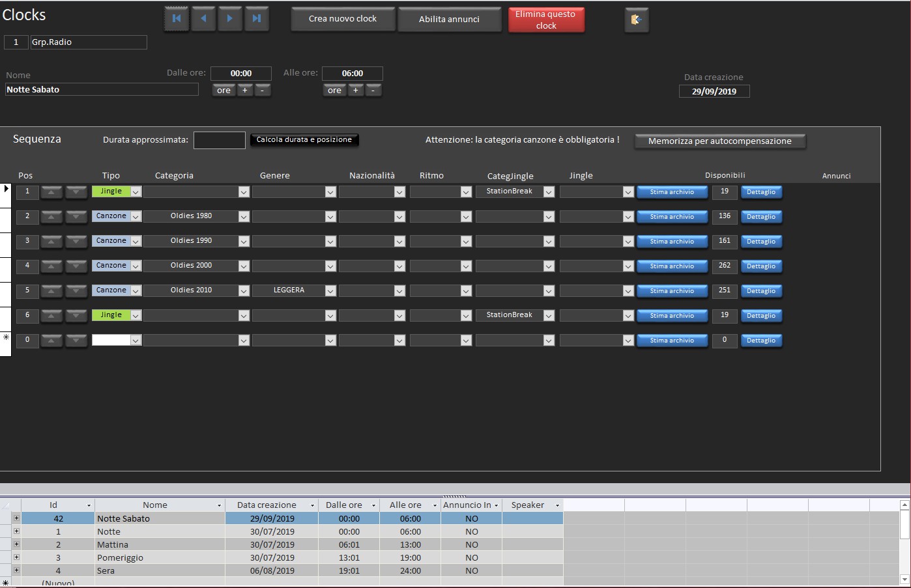Open Categoria dropdown for Oldies 2000
The width and height of the screenshot is (911, 588).
pyautogui.click(x=244, y=266)
